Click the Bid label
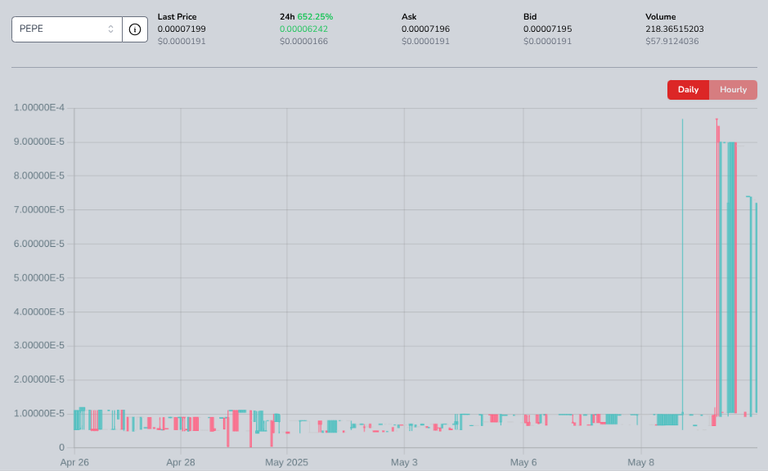768x471 pixels. click(x=530, y=17)
